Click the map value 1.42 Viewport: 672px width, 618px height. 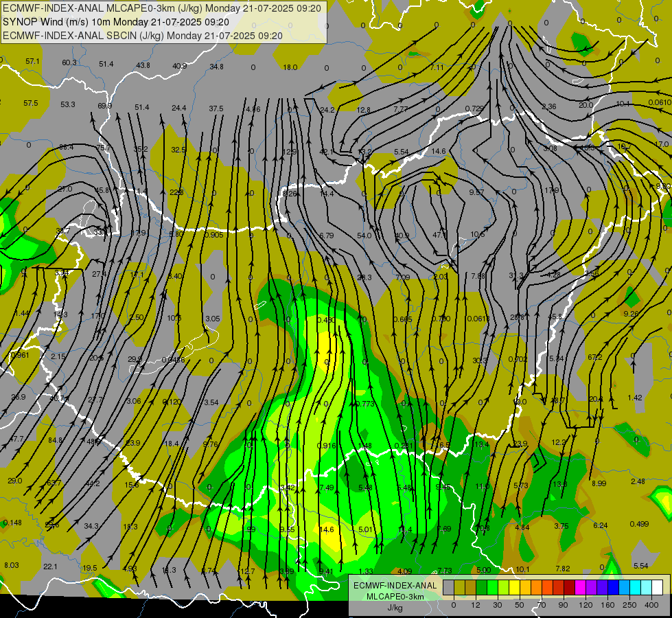point(635,398)
